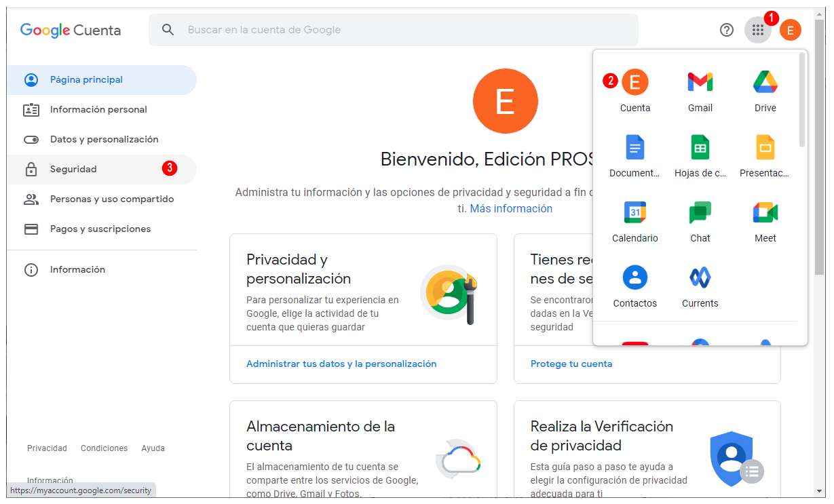The width and height of the screenshot is (834, 504).
Task: Click the Google Cuenta logo
Action: pos(71,30)
